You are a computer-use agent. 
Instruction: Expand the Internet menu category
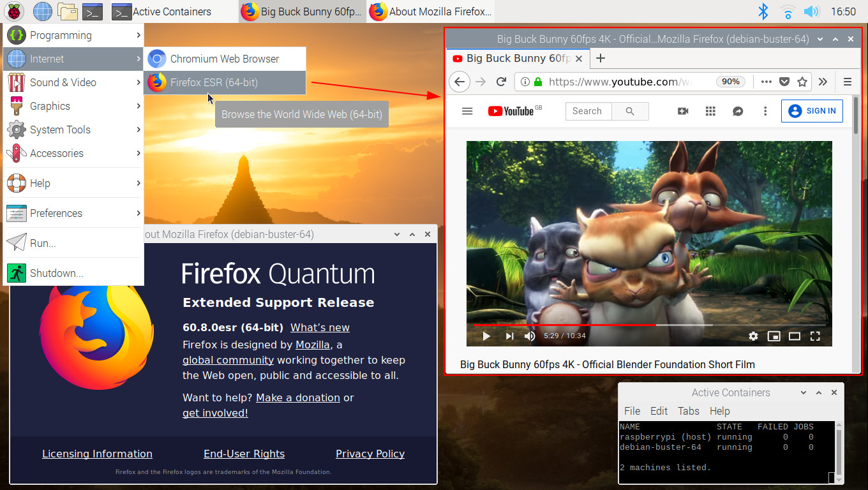(73, 59)
